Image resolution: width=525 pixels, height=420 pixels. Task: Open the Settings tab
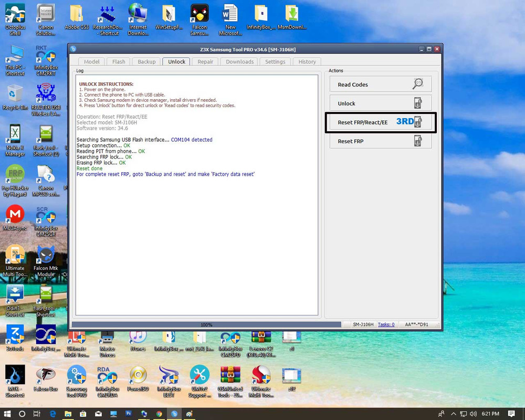pos(275,61)
